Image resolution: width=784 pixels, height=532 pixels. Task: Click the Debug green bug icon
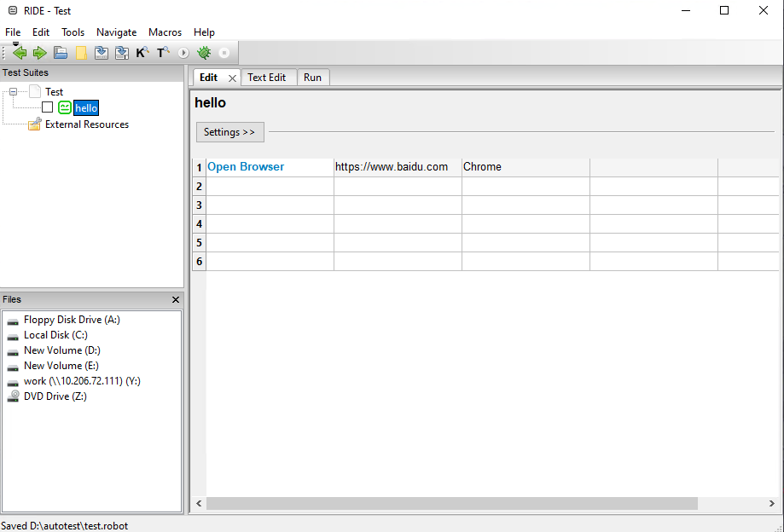[x=204, y=53]
